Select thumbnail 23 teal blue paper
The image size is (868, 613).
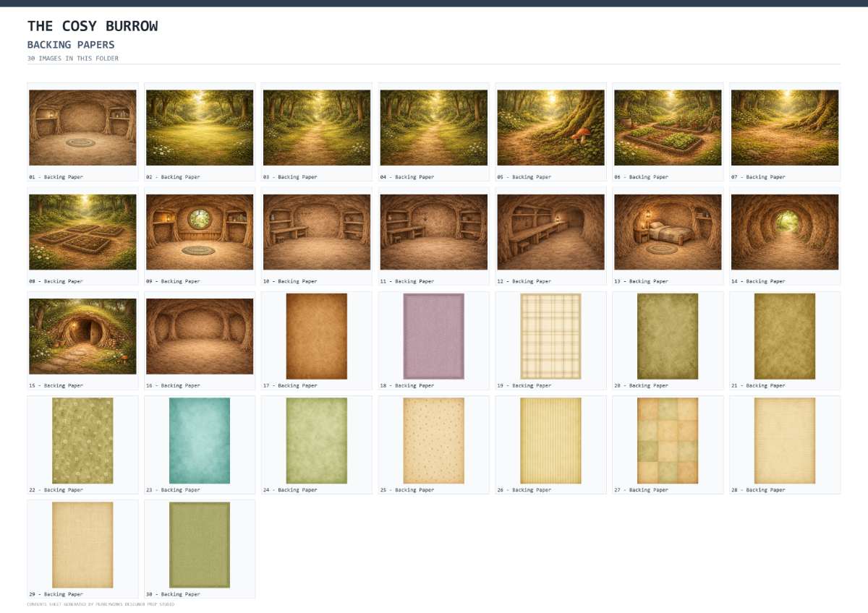tap(200, 441)
